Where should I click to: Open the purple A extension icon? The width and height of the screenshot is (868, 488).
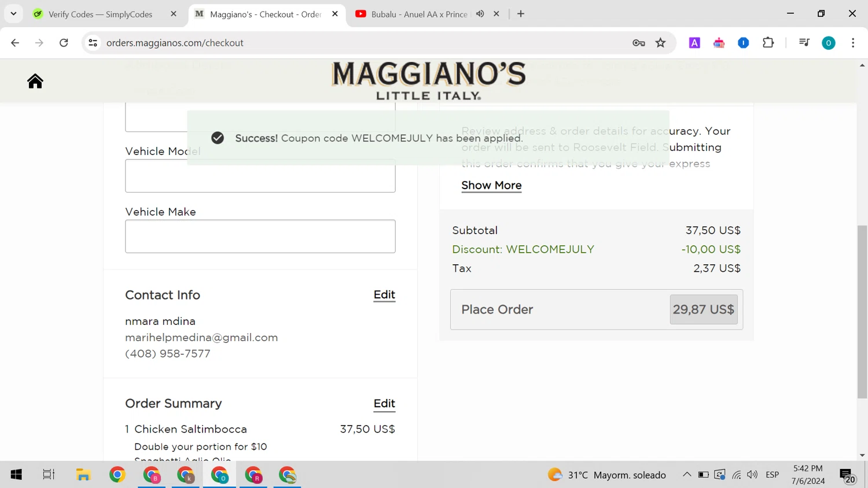click(694, 43)
